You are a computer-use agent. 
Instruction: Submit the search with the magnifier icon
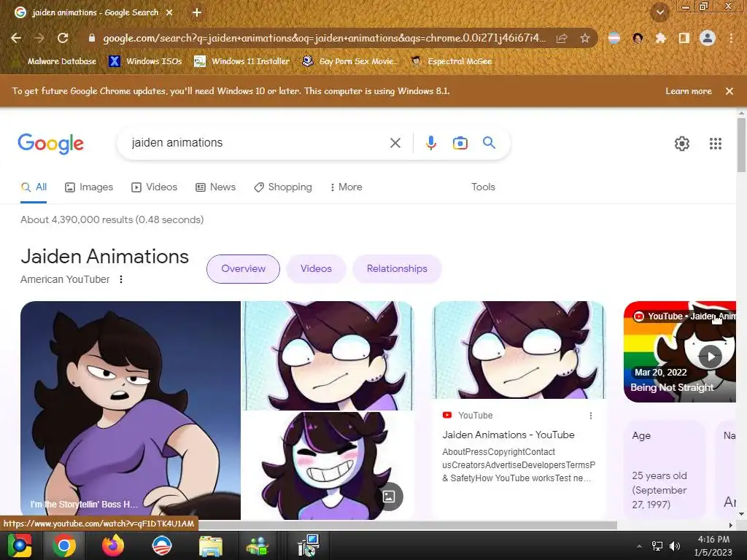pyautogui.click(x=489, y=143)
